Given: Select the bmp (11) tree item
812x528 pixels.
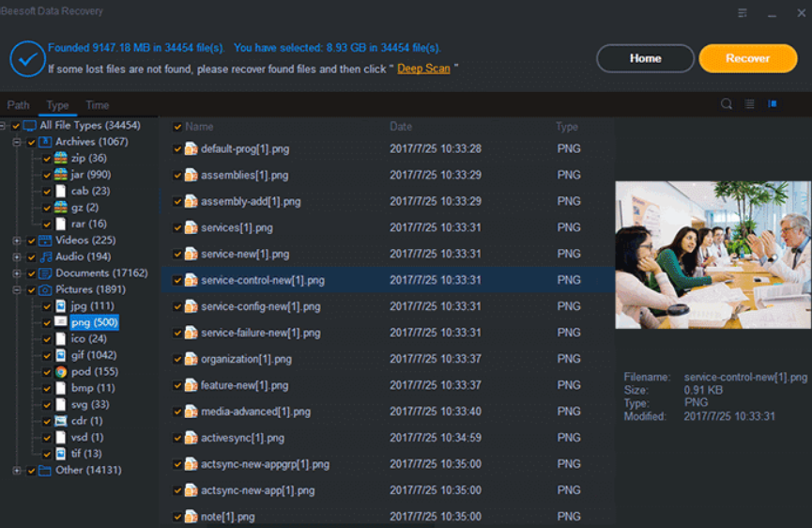Looking at the screenshot, I should tap(93, 388).
